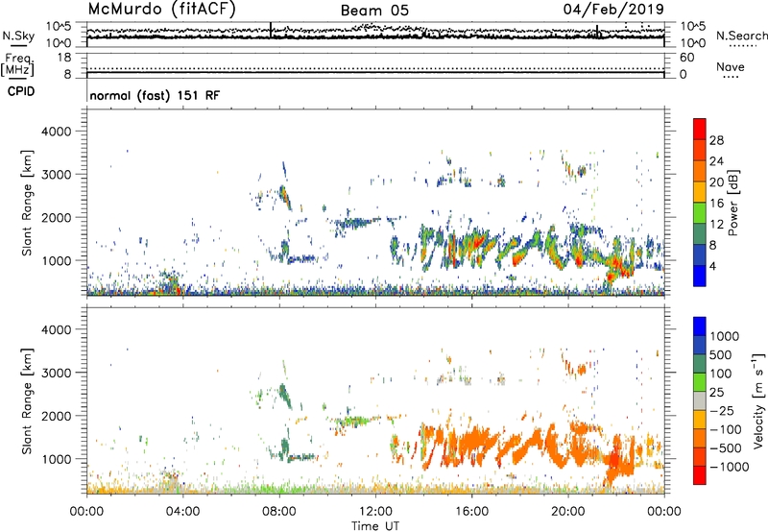Select the date '04/Feb/2019' in the header
Image resolution: width=768 pixels, height=532 pixels.
point(613,10)
